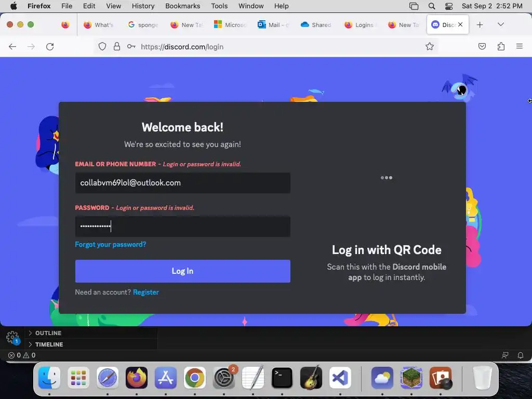Open TextEdit from the Dock
Viewport: 532px width, 399px height.
point(253,378)
